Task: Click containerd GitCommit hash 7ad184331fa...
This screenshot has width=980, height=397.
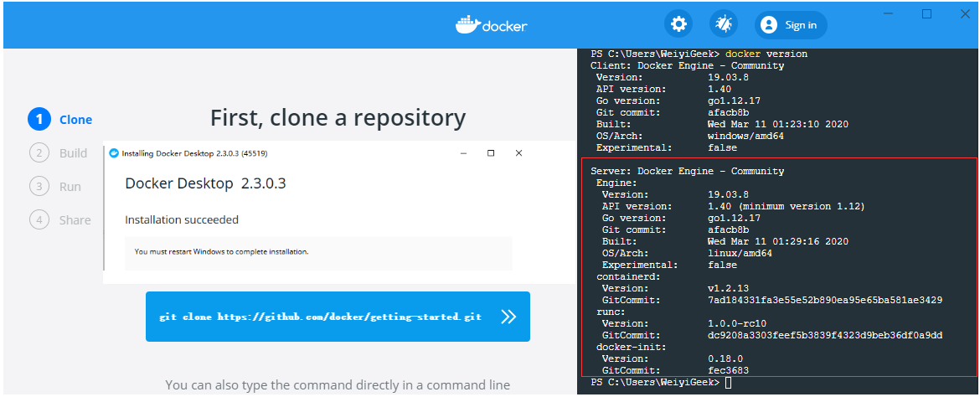Action: (825, 300)
